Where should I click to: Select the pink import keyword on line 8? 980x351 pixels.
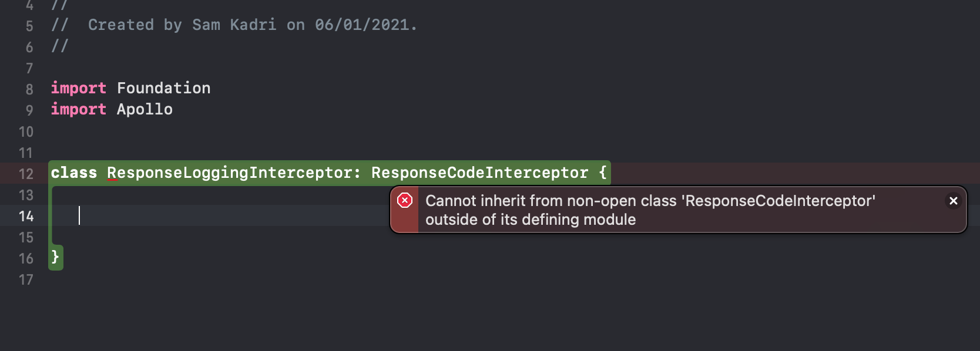pos(78,87)
